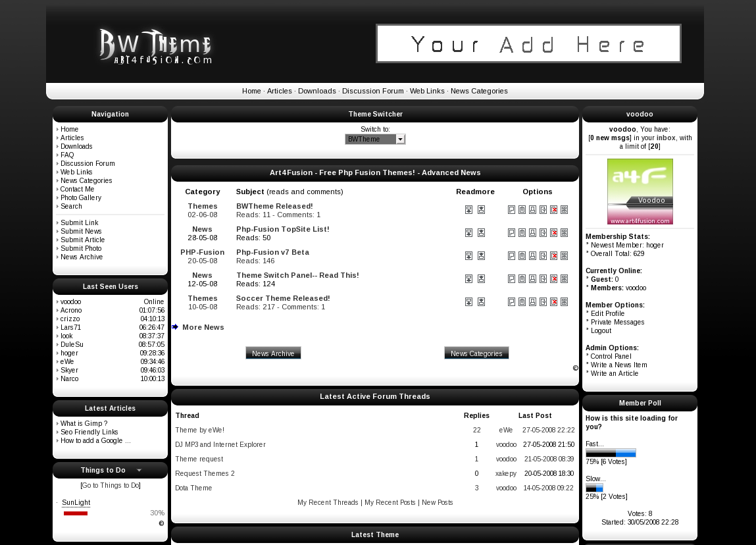Image resolution: width=756 pixels, height=545 pixels.
Task: Open Discussion Forum in top menu bar
Action: 372,91
